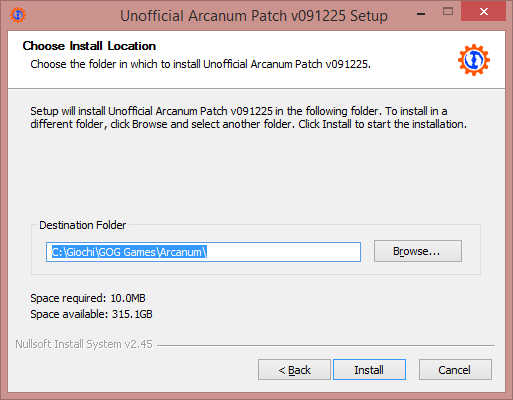The height and width of the screenshot is (400, 513).
Task: Cancel the patch setup
Action: coord(455,370)
